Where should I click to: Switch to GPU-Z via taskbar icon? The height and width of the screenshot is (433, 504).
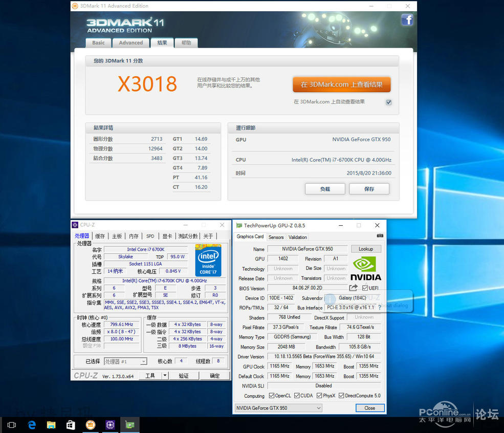coord(130,425)
